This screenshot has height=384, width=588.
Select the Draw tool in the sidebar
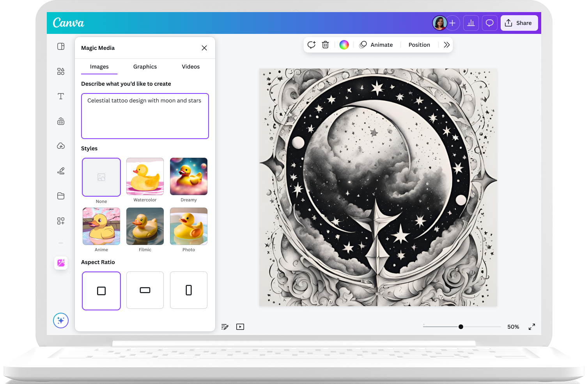(x=61, y=171)
